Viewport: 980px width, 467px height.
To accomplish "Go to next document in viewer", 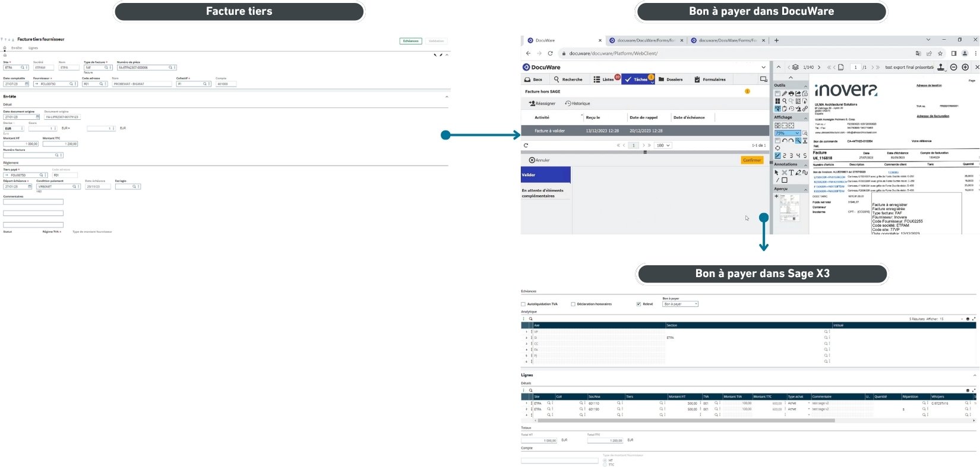I will (x=819, y=68).
